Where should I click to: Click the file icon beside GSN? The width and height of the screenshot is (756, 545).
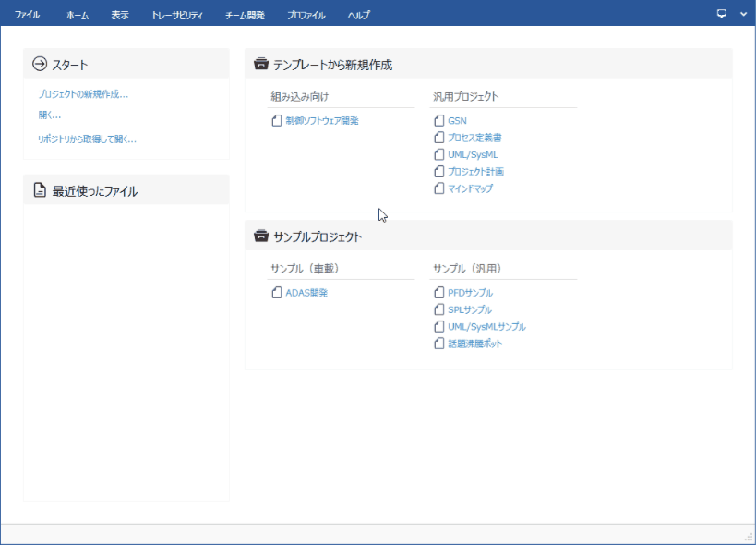[x=438, y=120]
